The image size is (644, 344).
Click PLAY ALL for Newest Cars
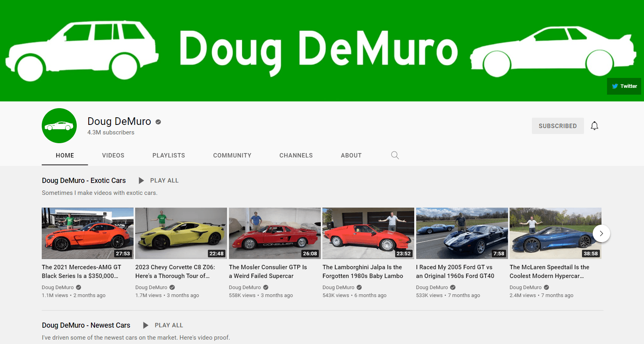(x=169, y=325)
